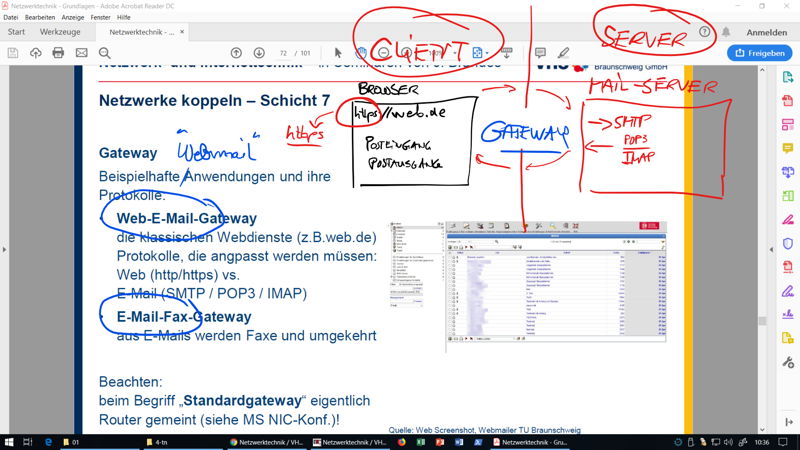Image resolution: width=800 pixels, height=450 pixels.
Task: Print the document via printer icon
Action: pos(58,53)
